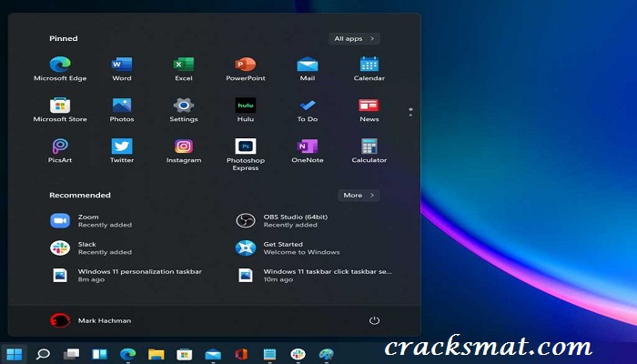Open the Instagram app
637x364 pixels.
click(184, 151)
